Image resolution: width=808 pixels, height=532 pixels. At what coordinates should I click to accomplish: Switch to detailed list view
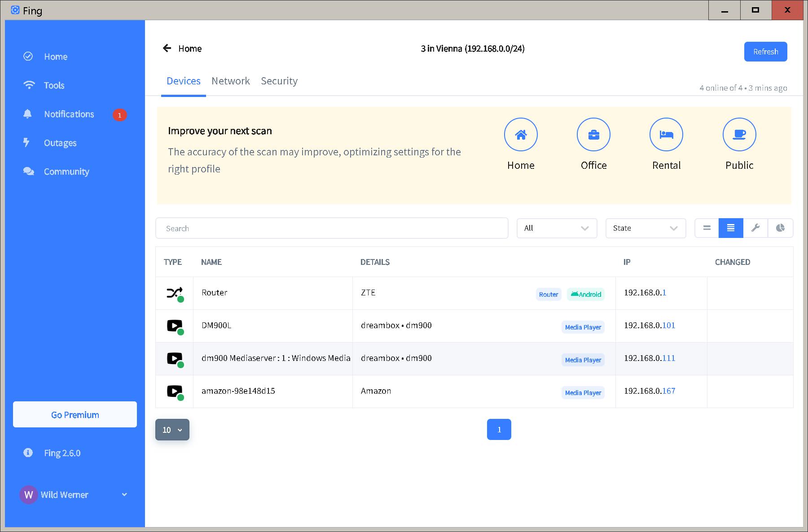[x=731, y=228]
